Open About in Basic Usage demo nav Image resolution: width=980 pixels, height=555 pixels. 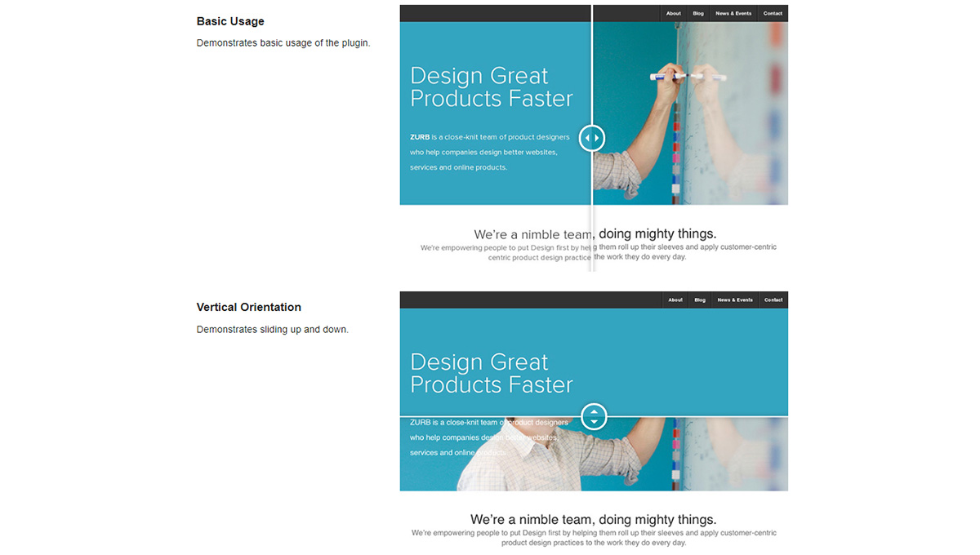673,14
